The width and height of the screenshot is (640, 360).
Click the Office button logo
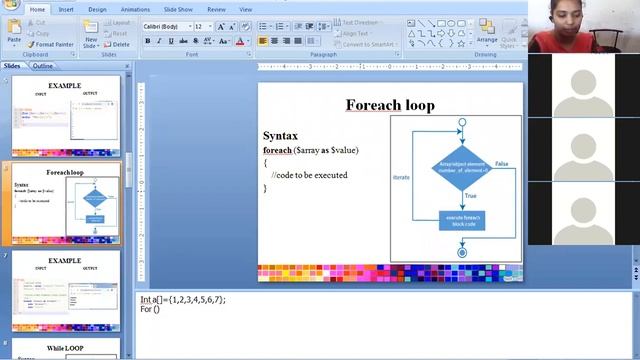[10, 4]
